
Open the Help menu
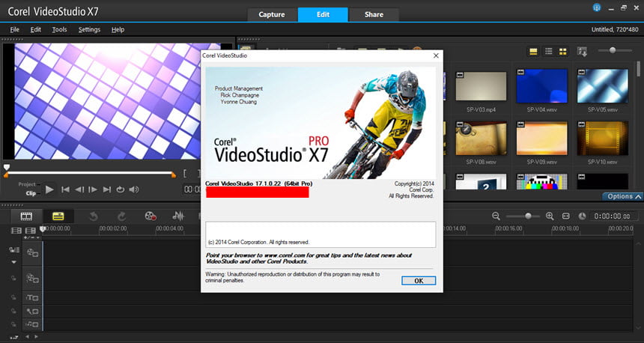[x=118, y=29]
